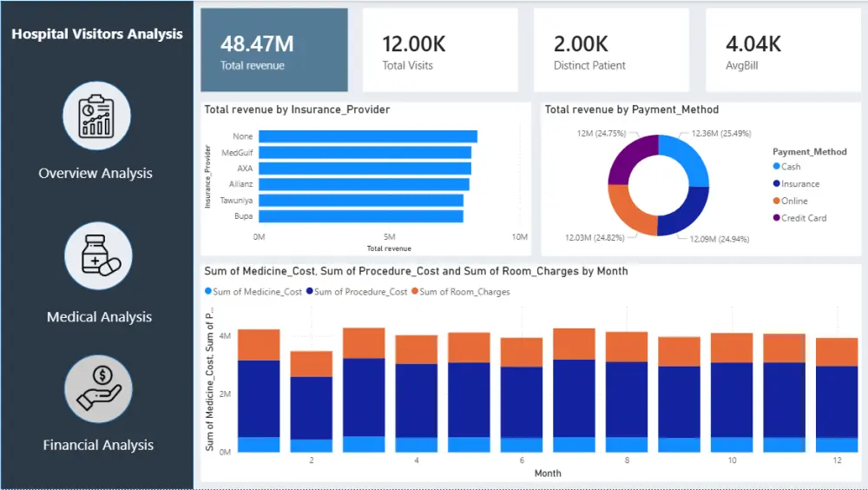Click the Month axis title
The width and height of the screenshot is (868, 490).
pos(548,473)
